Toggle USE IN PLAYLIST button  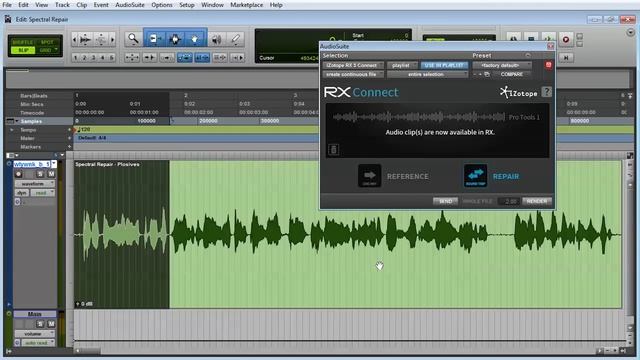coord(444,65)
